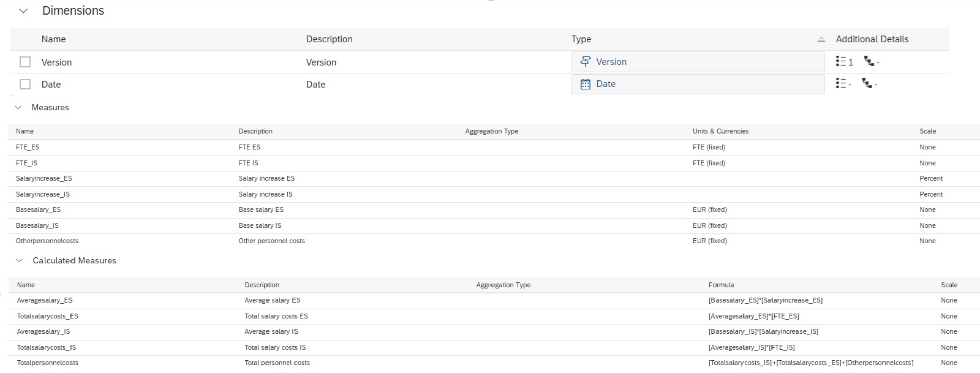Click the Percent scale of Salaryincrease_IS
Image resolution: width=980 pixels, height=373 pixels.
(931, 194)
